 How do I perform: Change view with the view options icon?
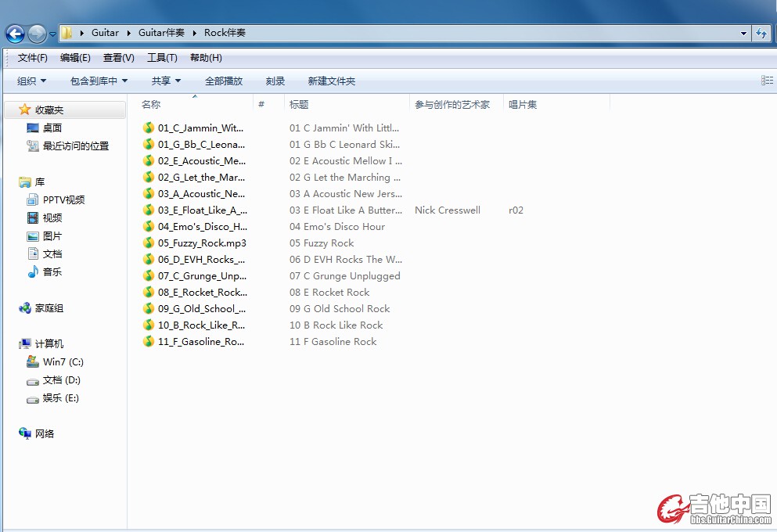tap(767, 81)
